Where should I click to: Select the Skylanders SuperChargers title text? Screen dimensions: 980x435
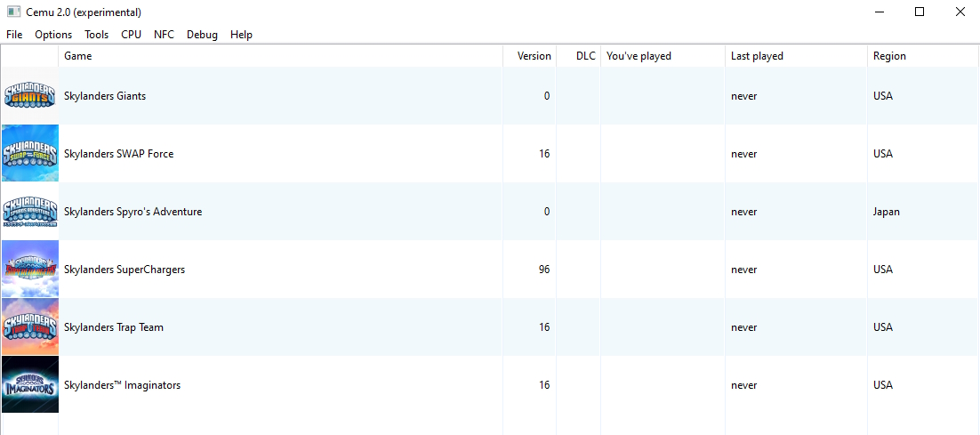point(125,270)
